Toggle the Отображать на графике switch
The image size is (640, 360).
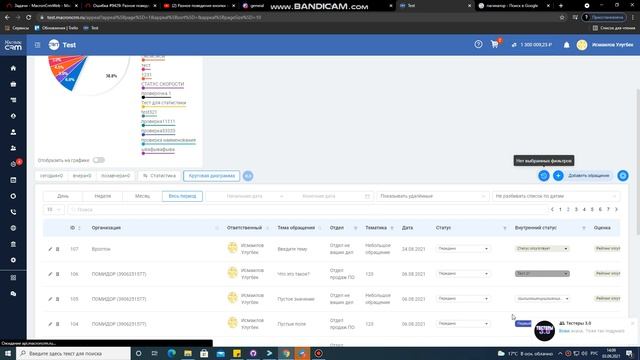[99, 160]
